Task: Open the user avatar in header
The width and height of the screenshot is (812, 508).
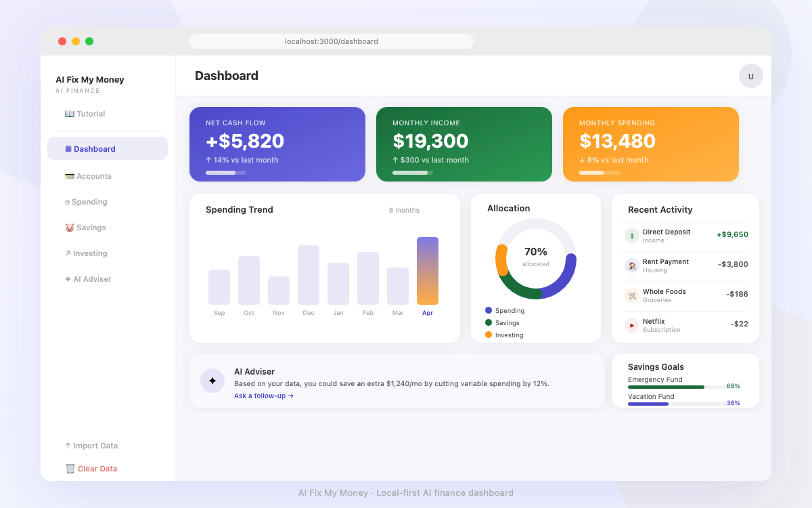Action: 751,76
